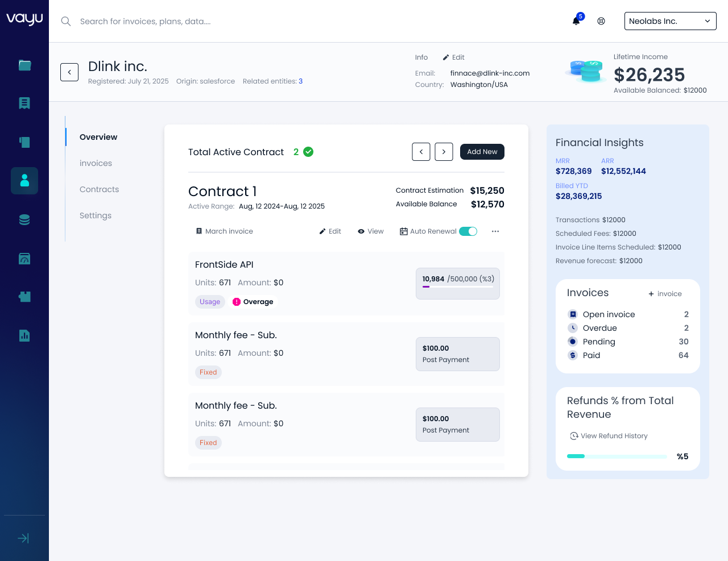
Task: Go to previous contract with left chevron
Action: coord(421,152)
